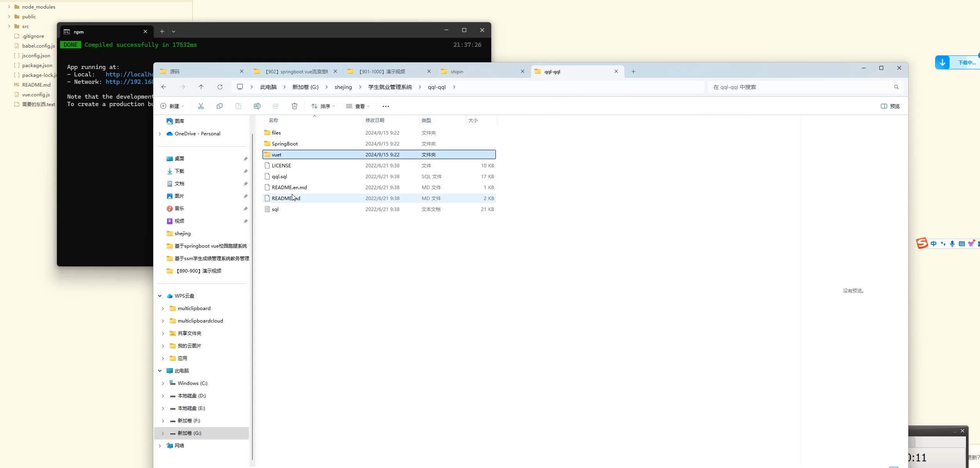The height and width of the screenshot is (468, 980).
Task: Expand the Windows (C:) drive tree node
Action: 163,383
